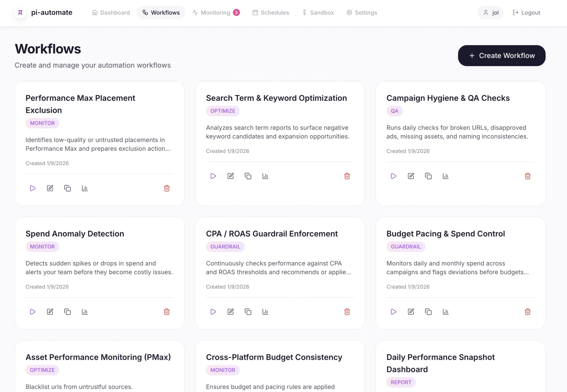
Task: Open analytics for Spend Anomaly Detection
Action: [85, 311]
